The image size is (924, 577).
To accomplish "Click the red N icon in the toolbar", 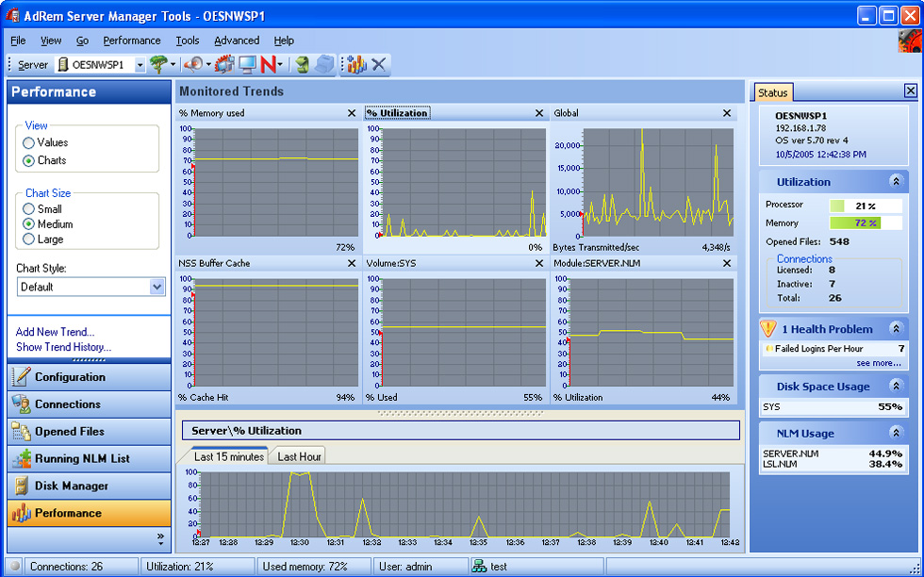I will click(x=268, y=64).
